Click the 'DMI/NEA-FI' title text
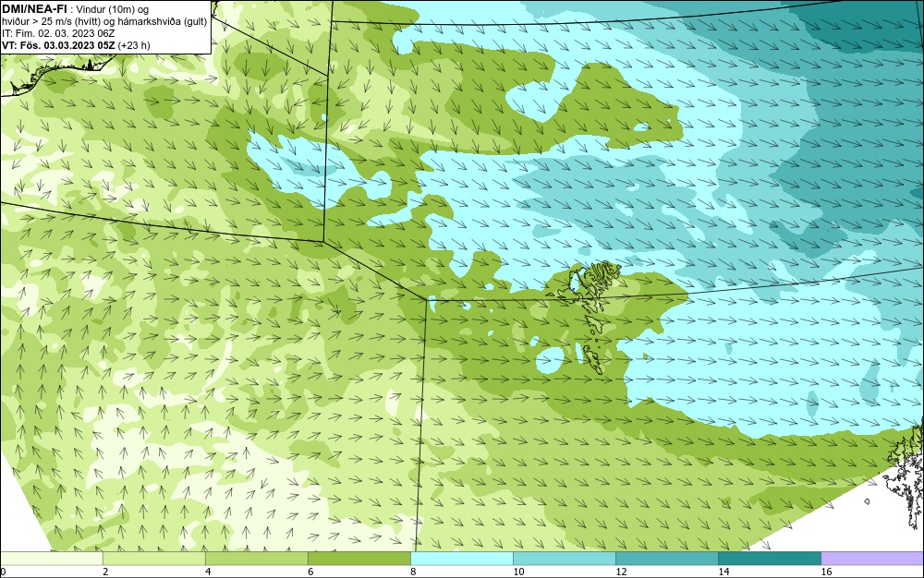924x578 pixels. [x=34, y=9]
